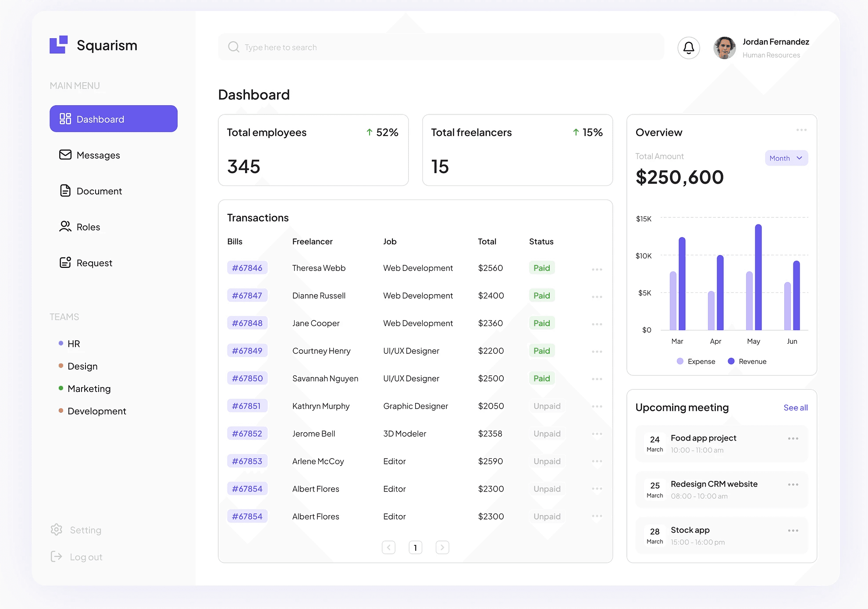
Task: Click the Request icon in sidebar
Action: tap(65, 263)
